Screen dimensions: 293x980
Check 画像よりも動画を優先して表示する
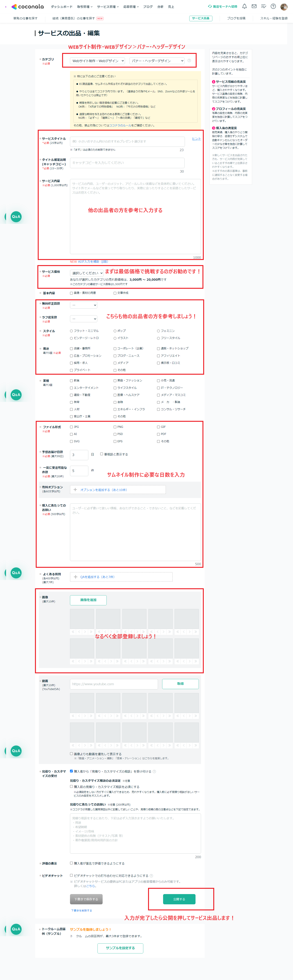tap(71, 754)
